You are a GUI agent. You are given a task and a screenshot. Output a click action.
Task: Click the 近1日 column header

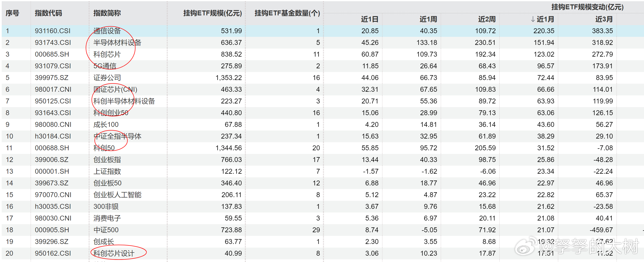tap(370, 19)
